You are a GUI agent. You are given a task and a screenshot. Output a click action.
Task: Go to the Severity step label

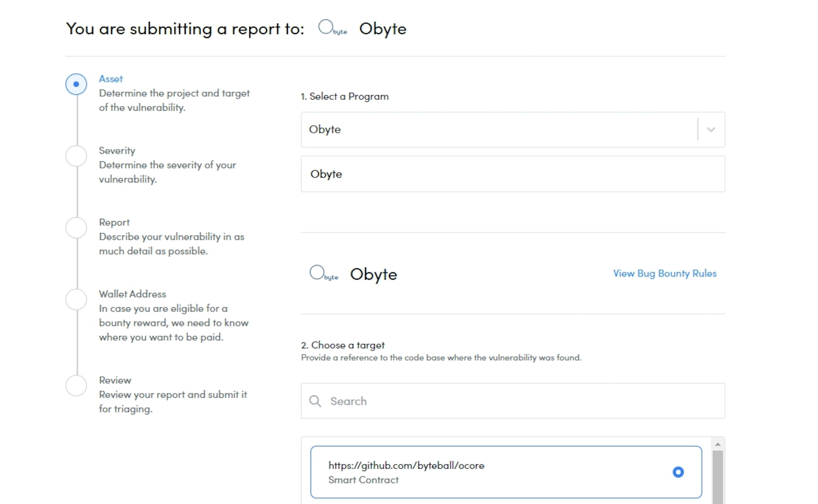tap(117, 151)
